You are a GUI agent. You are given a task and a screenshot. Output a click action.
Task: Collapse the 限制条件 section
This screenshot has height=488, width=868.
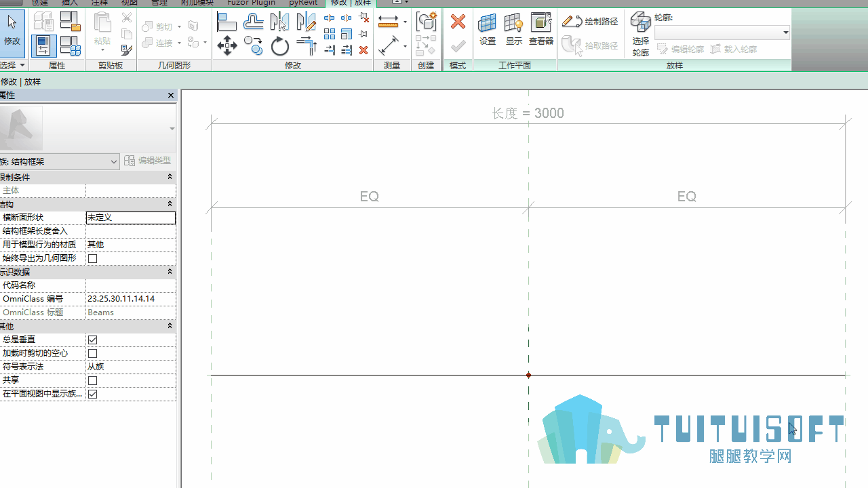point(170,177)
